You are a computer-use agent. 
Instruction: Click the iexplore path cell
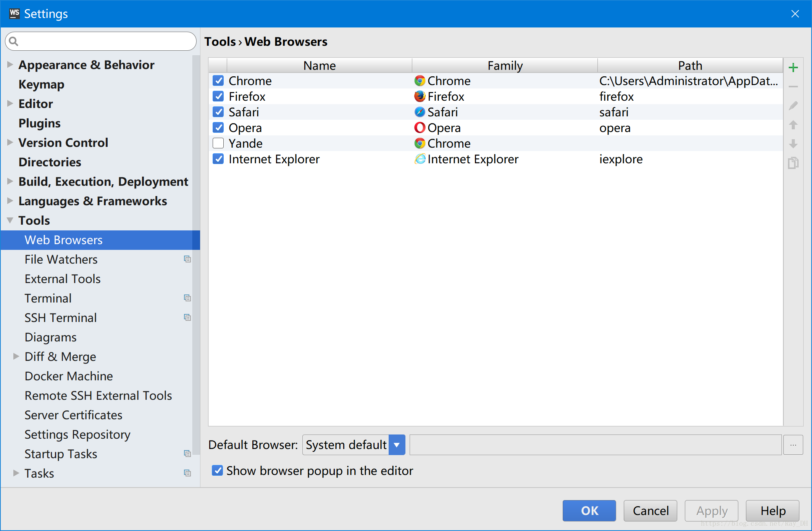tap(690, 159)
